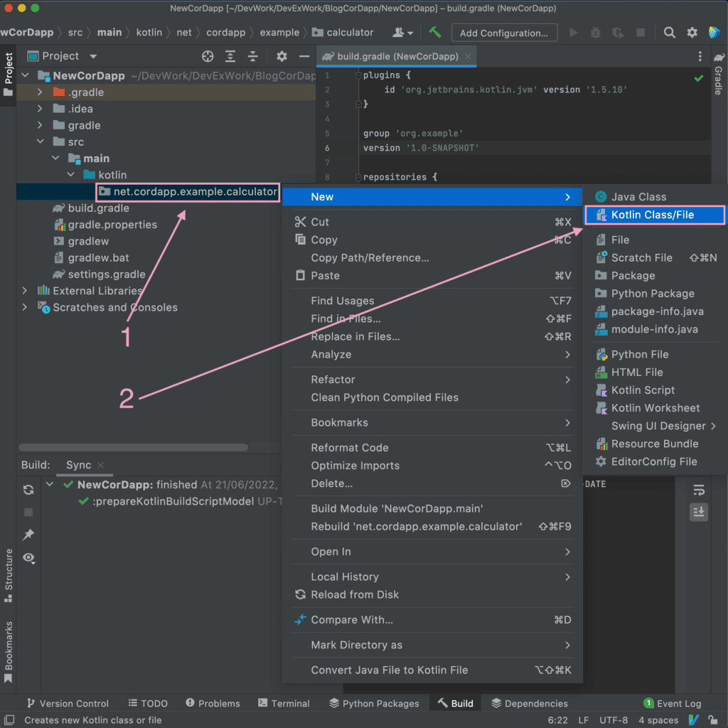
Task: Open Python Packages tool window
Action: point(374,703)
